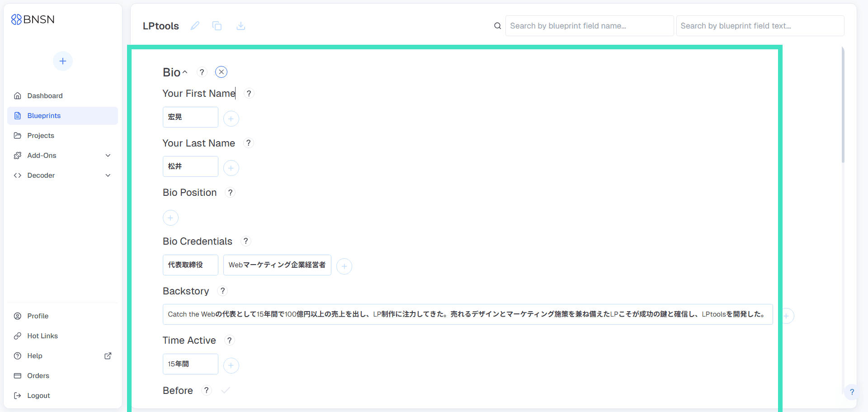Go to Dashboard in sidebar
The height and width of the screenshot is (412, 868).
click(45, 96)
